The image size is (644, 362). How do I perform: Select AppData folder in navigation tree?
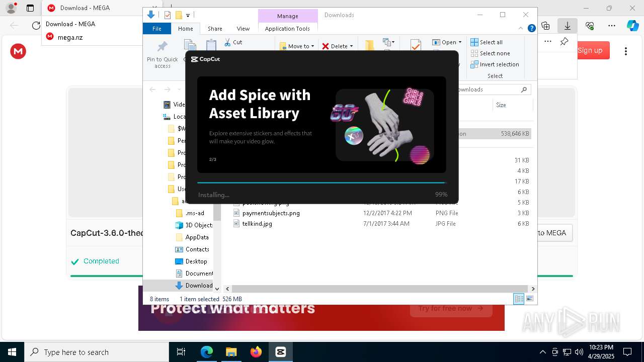(197, 237)
